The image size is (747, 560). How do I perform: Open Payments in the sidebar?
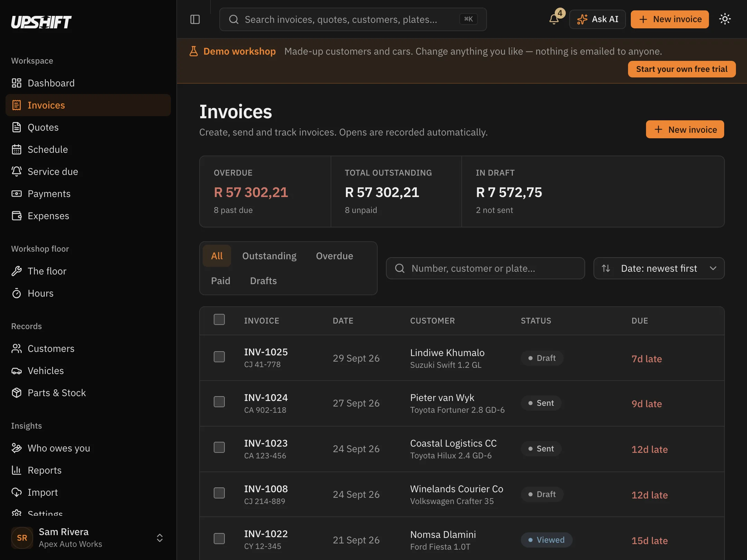88,194
